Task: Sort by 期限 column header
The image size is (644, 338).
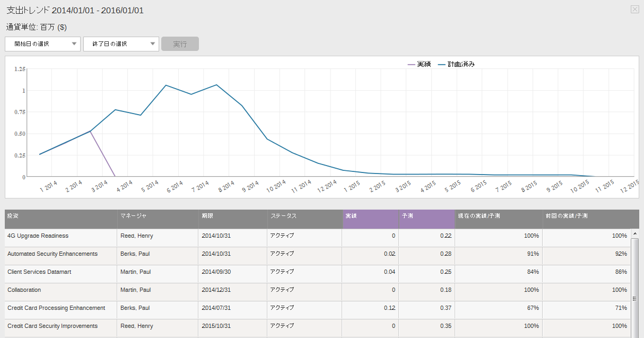Action: (207, 216)
